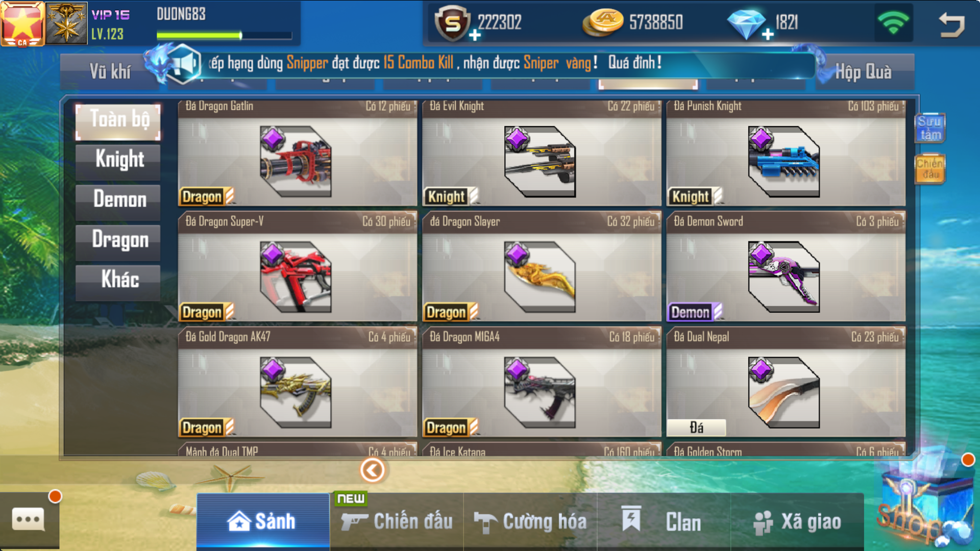Choose the Đá Demon Sword item

point(786,267)
